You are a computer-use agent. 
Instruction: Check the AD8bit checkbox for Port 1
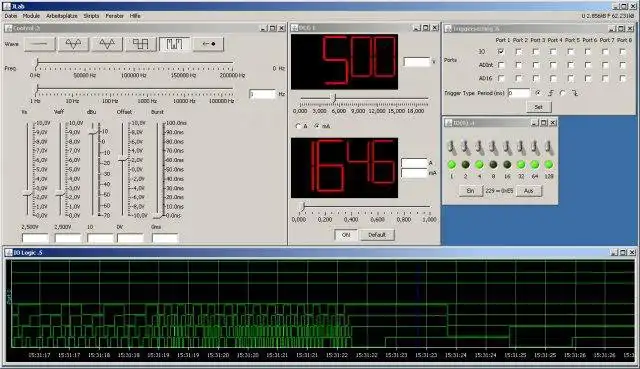(501, 65)
